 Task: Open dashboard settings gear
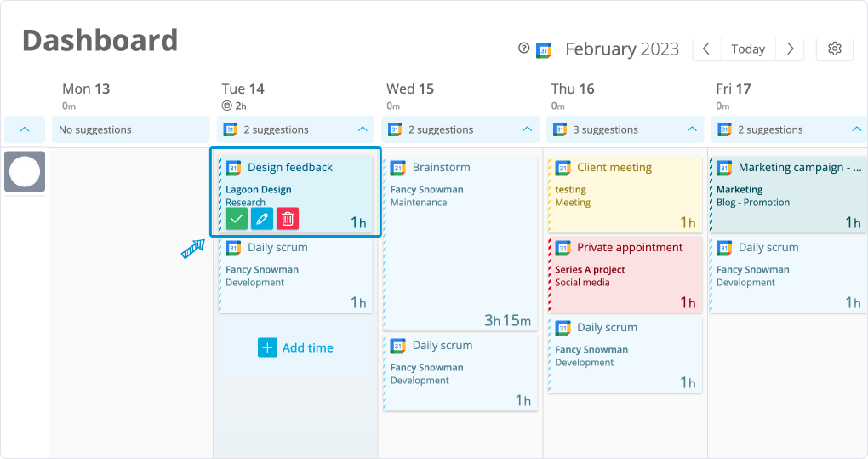coord(834,49)
